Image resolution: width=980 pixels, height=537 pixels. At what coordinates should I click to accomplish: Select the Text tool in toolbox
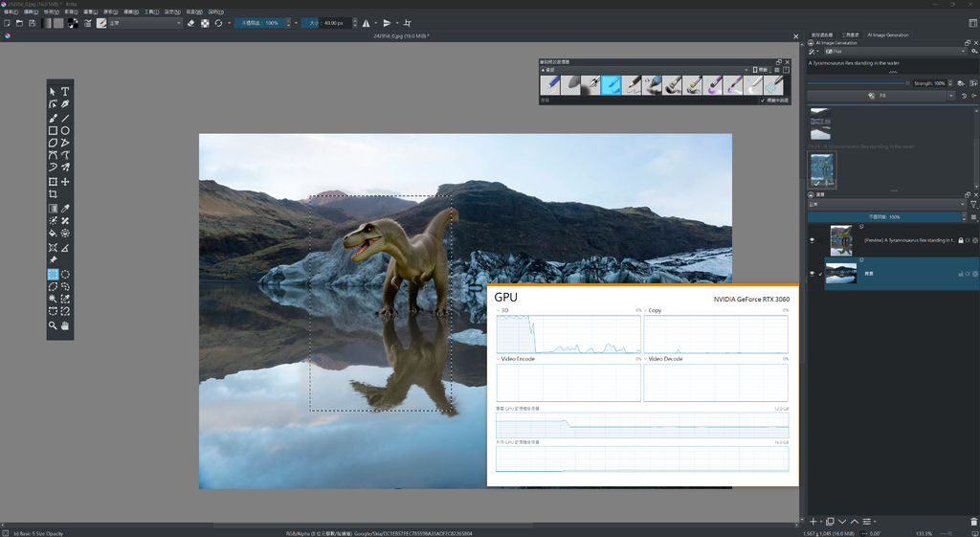point(65,92)
